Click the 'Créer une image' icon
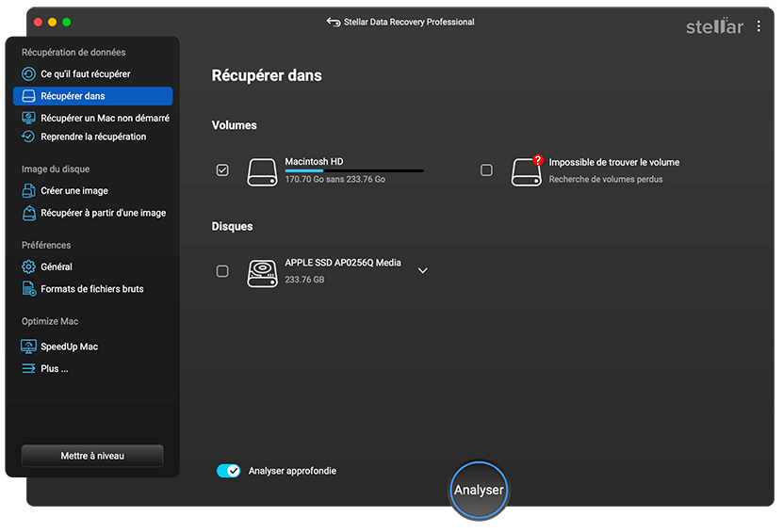This screenshot has width=783, height=532. [x=28, y=190]
